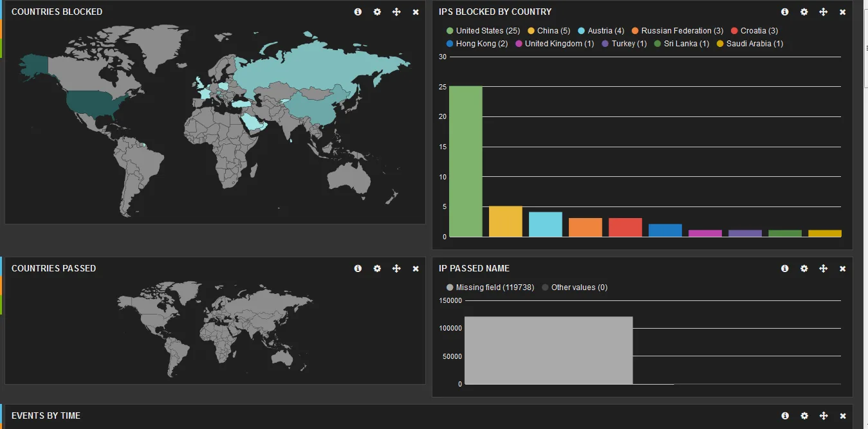The width and height of the screenshot is (868, 429).
Task: Open info for Countries Blocked panel
Action: point(358,12)
